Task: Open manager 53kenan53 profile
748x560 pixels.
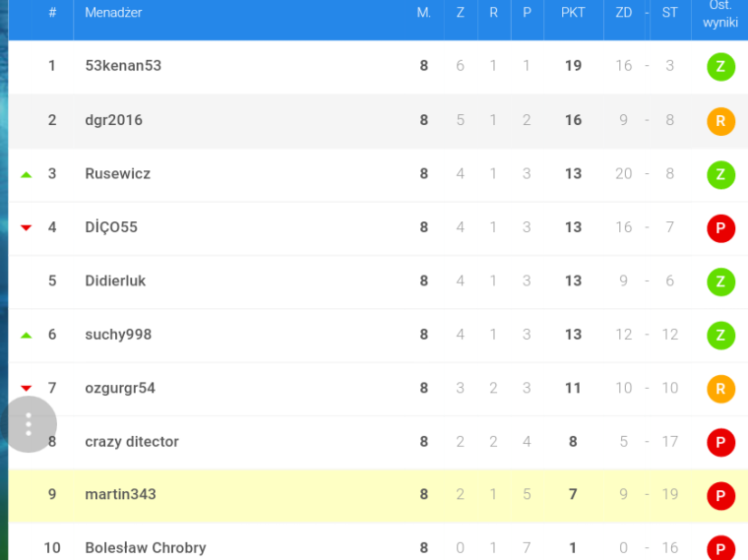Action: (x=123, y=65)
